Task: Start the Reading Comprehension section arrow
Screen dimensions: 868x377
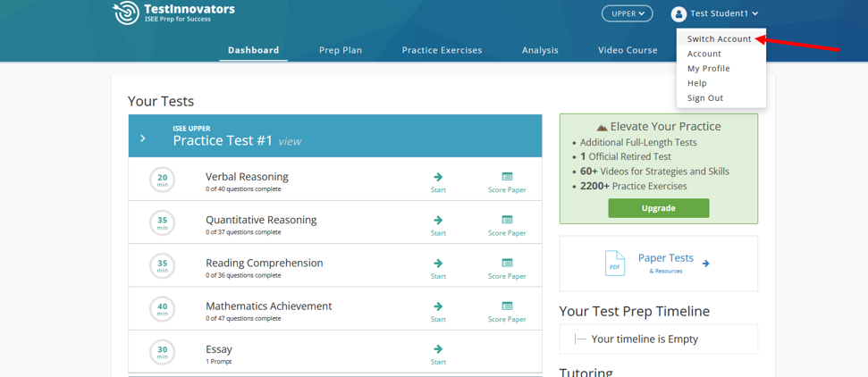Action: 438,263
